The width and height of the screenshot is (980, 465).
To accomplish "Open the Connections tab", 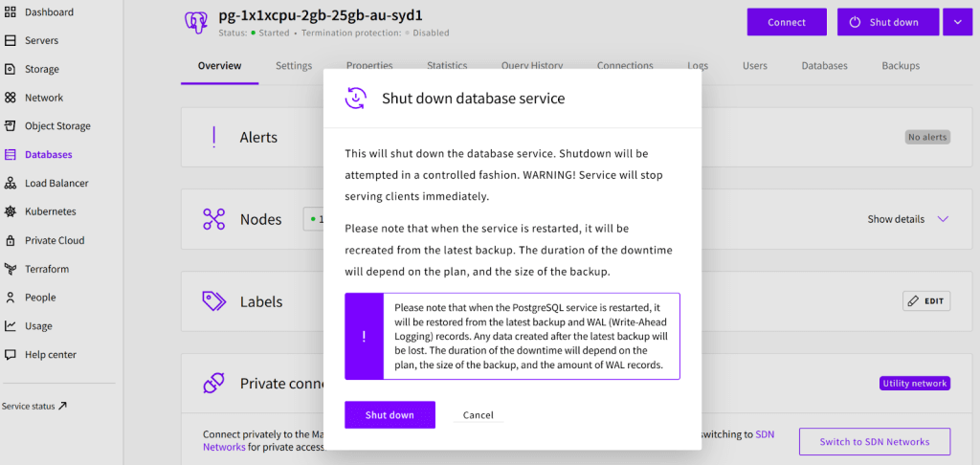I will (625, 66).
